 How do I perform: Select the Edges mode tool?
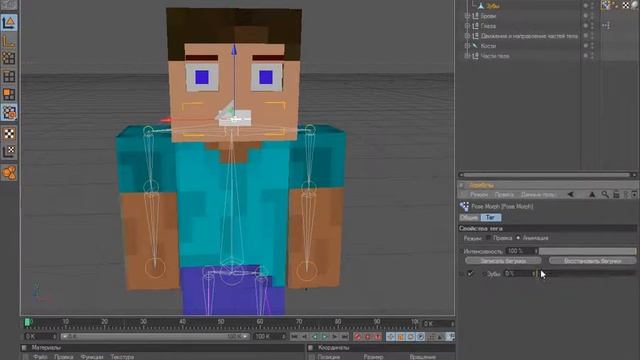coord(9,76)
